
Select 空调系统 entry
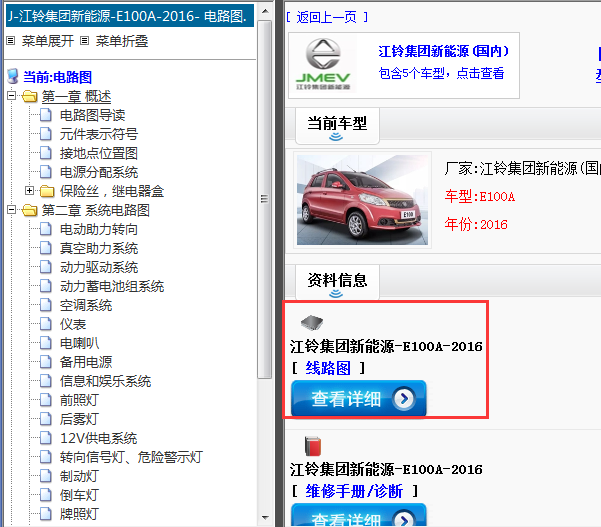(86, 305)
